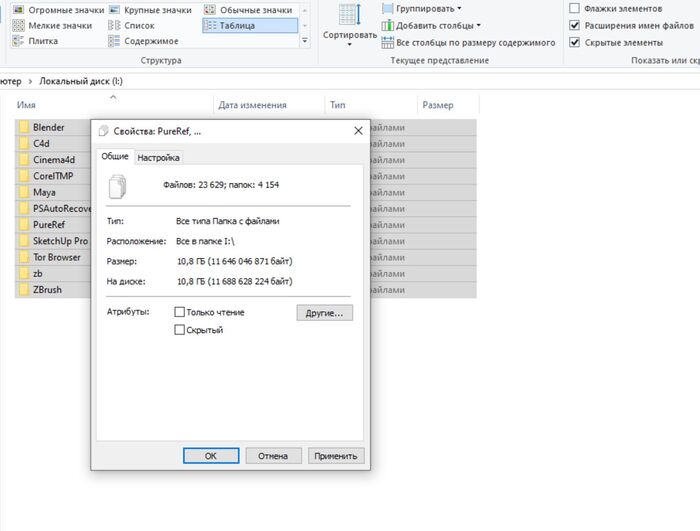Open the Advanced attributes button
The height and width of the screenshot is (531, 700).
[324, 313]
